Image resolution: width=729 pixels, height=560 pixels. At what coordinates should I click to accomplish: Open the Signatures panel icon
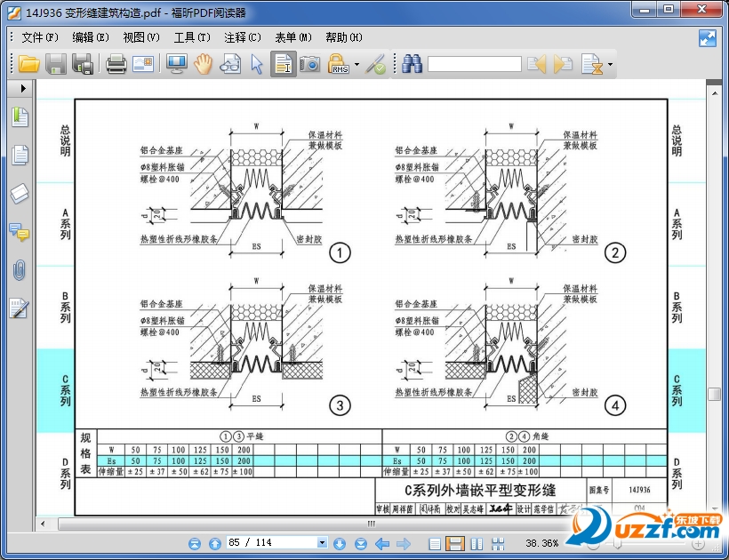pos(19,308)
